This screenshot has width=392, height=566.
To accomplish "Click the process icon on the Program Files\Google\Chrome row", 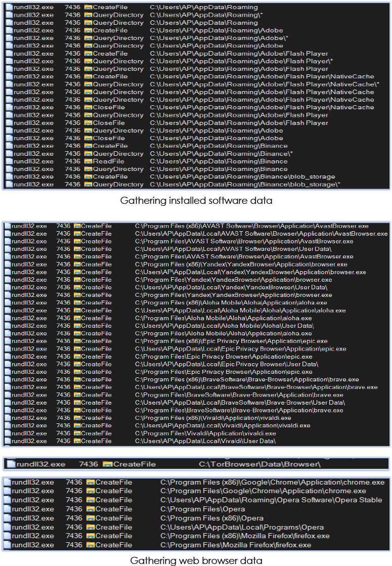I will point(7,491).
